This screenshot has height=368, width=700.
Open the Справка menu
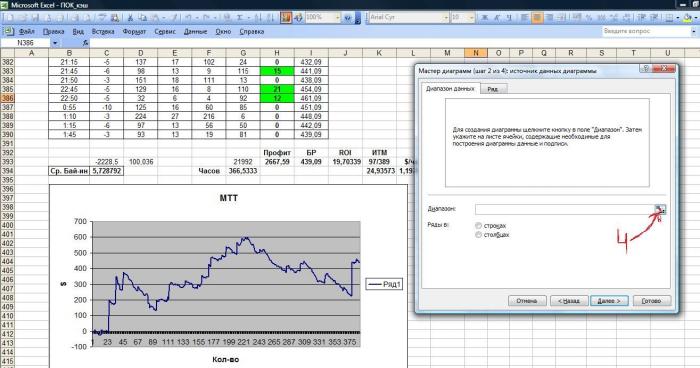[252, 32]
